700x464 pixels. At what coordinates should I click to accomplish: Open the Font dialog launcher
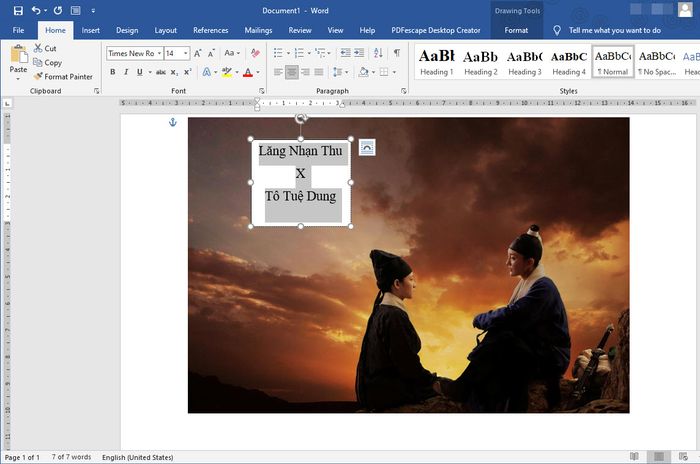pos(262,91)
